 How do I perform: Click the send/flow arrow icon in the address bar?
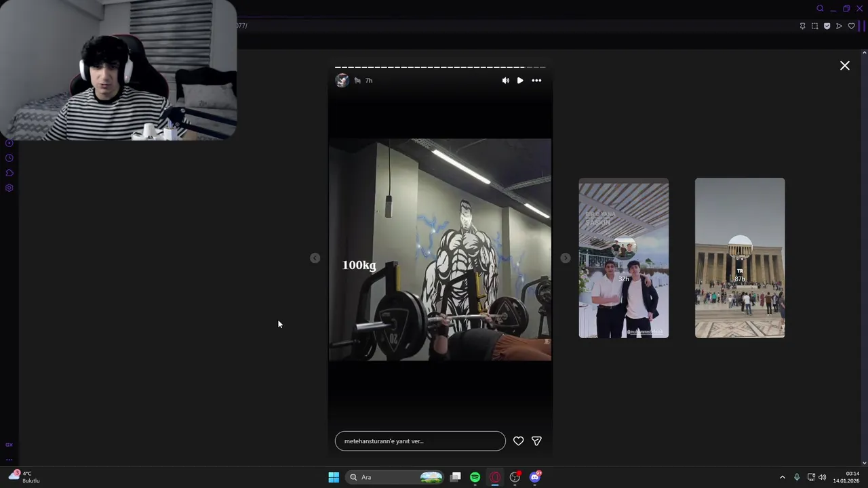pyautogui.click(x=840, y=26)
